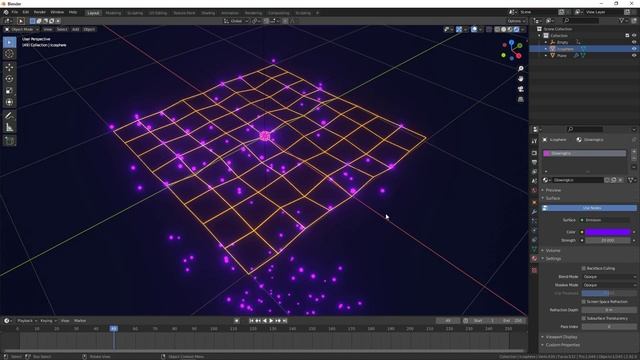Expand the Volume panel
Screen dimensions: 640x360
(x=553, y=251)
